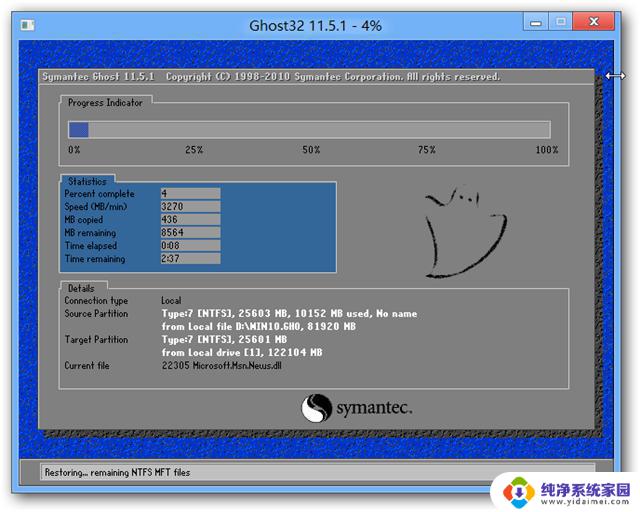The height and width of the screenshot is (512, 640).
Task: Select the MB copied value 436
Action: point(191,219)
